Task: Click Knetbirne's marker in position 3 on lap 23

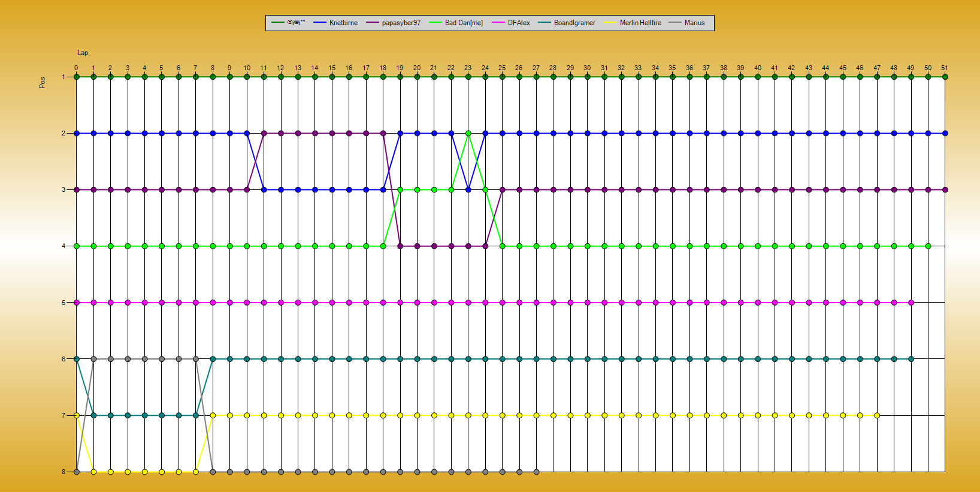Action: click(x=468, y=189)
